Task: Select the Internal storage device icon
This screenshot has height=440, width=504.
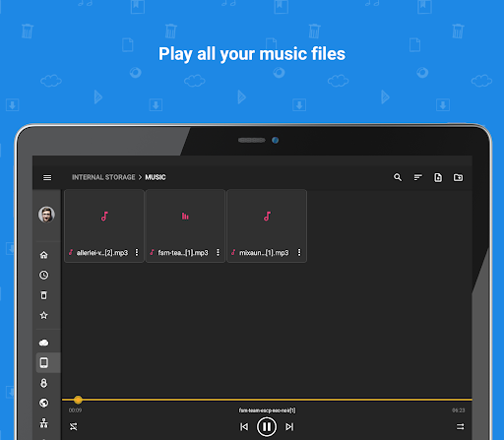Action: pyautogui.click(x=44, y=362)
